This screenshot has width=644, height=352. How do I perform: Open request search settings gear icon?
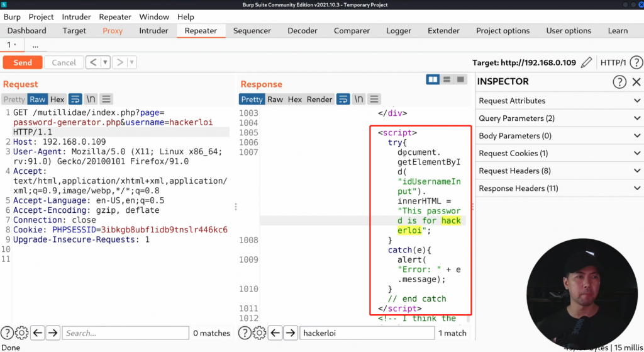tap(22, 333)
